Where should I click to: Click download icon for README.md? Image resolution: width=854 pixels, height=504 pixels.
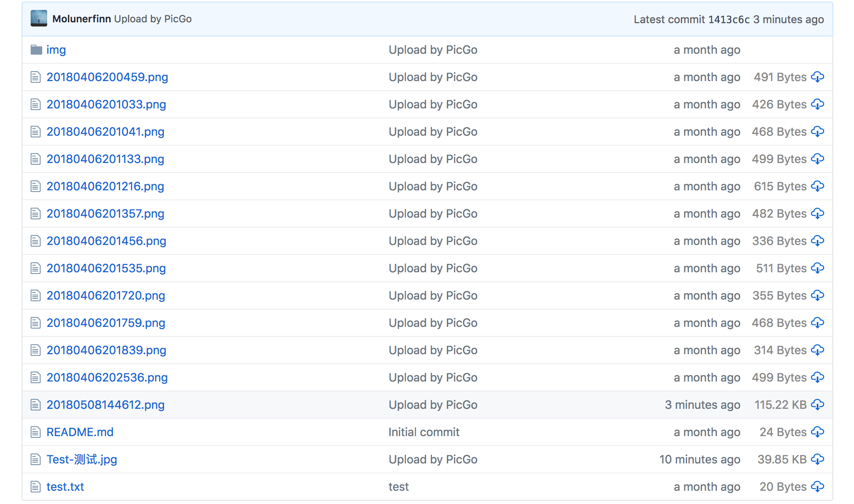[x=817, y=432]
